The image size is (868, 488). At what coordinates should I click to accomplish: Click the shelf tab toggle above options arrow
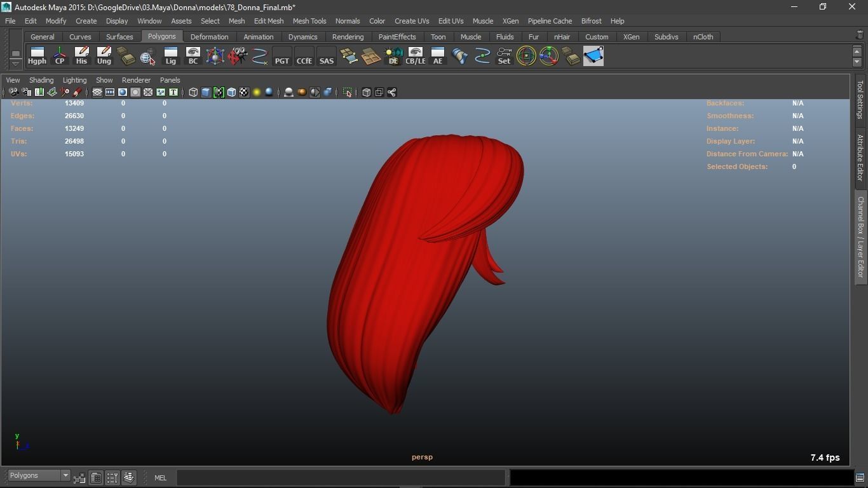15,53
